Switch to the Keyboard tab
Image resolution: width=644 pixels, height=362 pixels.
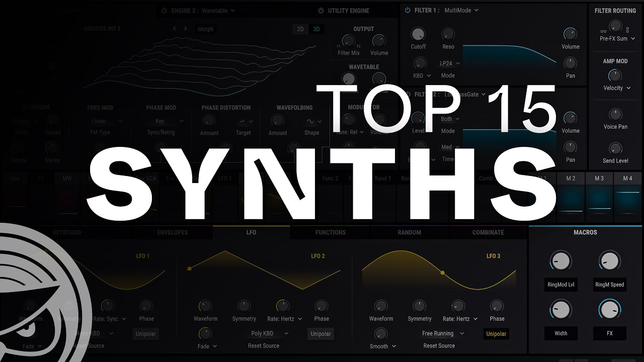point(67,232)
